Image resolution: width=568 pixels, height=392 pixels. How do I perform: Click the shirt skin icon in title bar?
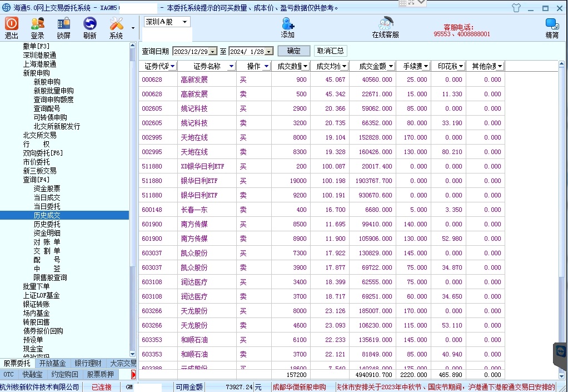pyautogui.click(x=516, y=8)
